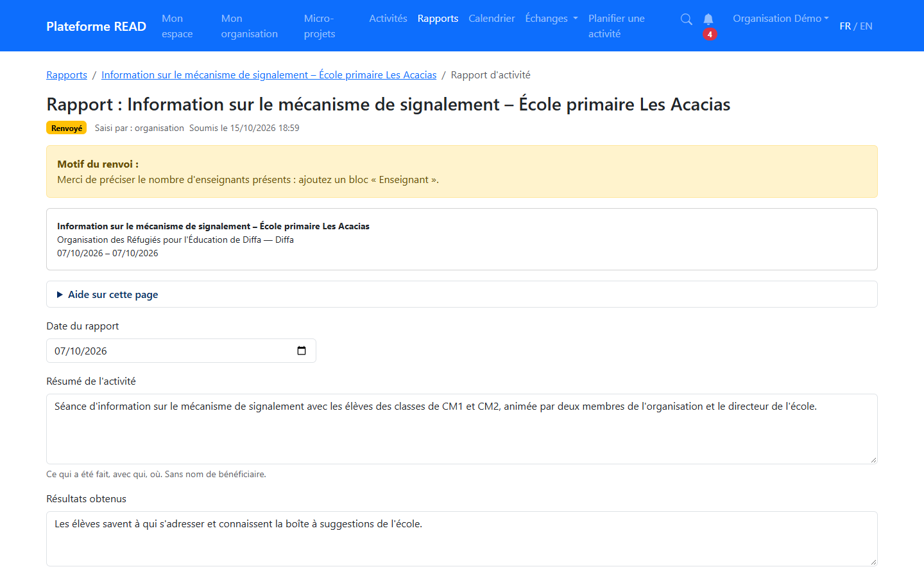Go to Mon espace
Viewport: 924px width, 578px height.
coord(177,26)
